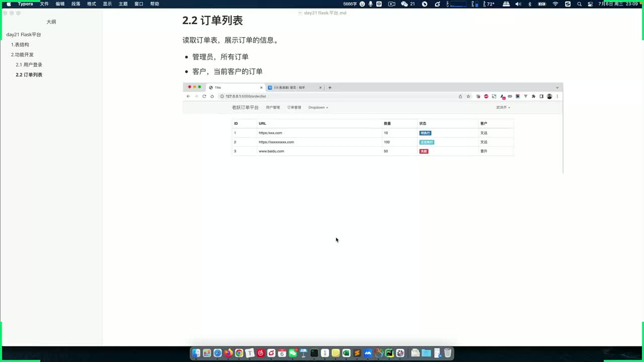The image size is (644, 362).
Task: Open the Wi-Fi menu
Action: point(555,4)
